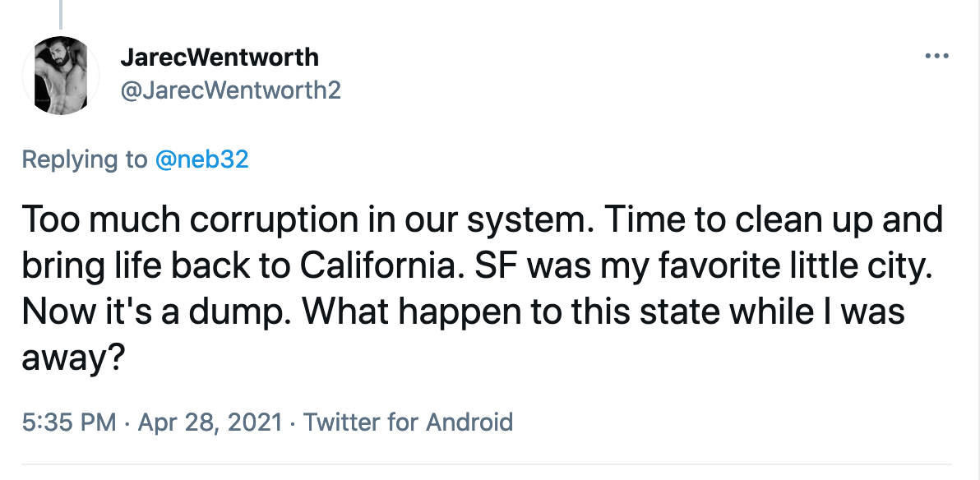This screenshot has height=480, width=980.
Task: Click the word "away?" ending the tweet
Action: point(71,359)
